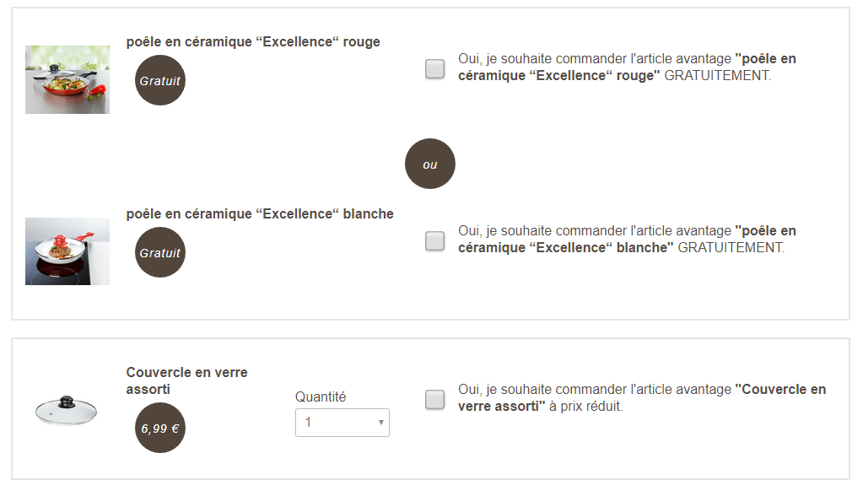This screenshot has width=868, height=480.
Task: Click the title 'poêle en céramique Excellence blanche'
Action: [x=260, y=214]
